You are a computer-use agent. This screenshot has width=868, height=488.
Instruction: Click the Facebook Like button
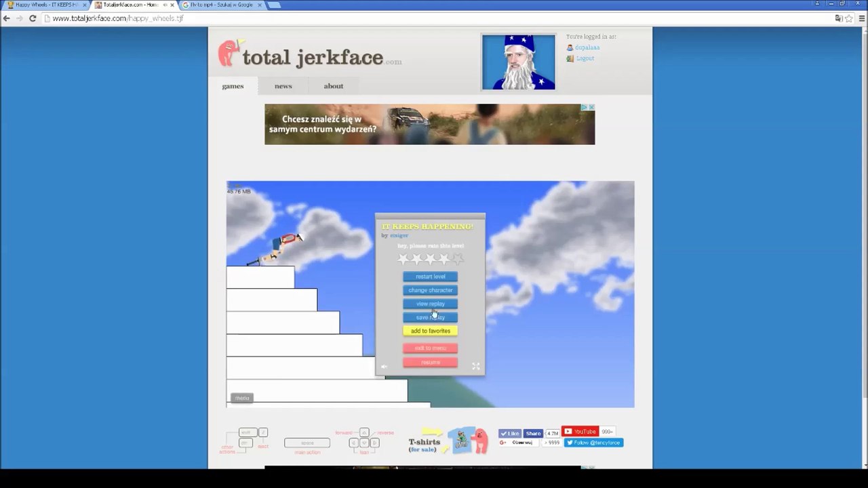click(x=510, y=433)
